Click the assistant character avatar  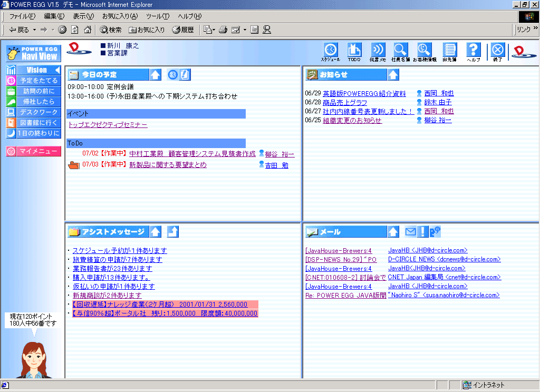click(34, 360)
